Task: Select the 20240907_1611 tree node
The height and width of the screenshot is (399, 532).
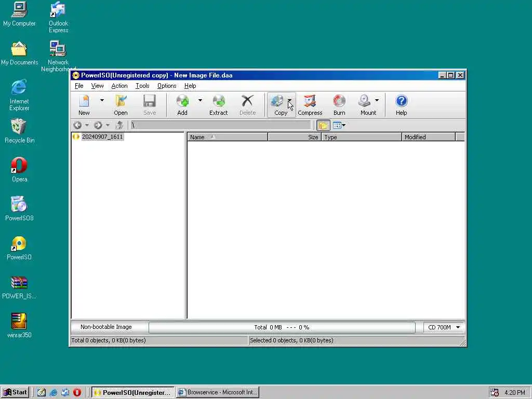Action: pos(102,137)
